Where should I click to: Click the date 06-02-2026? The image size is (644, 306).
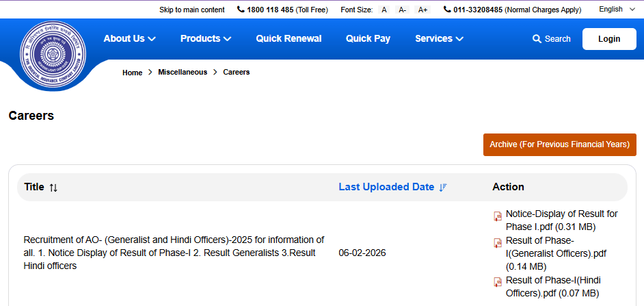point(362,253)
